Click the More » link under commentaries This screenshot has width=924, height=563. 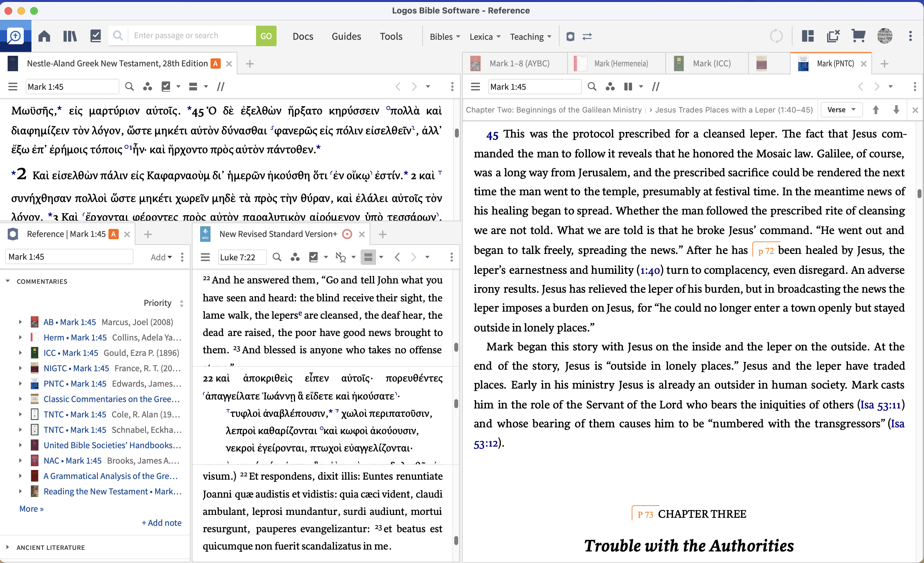[31, 508]
